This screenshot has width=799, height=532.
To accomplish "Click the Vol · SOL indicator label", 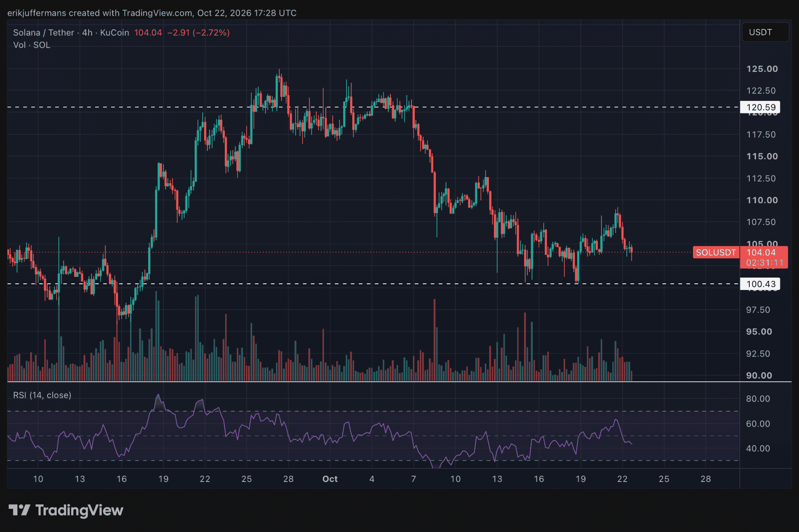I will point(31,45).
